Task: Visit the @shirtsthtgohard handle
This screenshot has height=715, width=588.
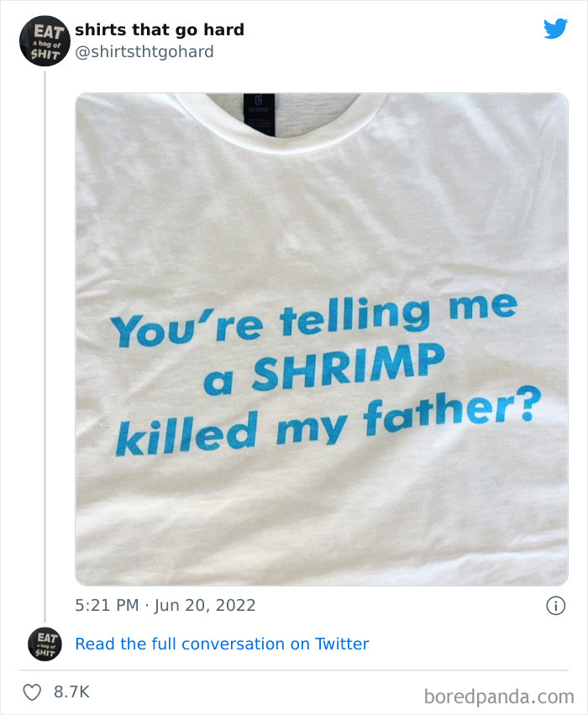Action: [x=144, y=51]
